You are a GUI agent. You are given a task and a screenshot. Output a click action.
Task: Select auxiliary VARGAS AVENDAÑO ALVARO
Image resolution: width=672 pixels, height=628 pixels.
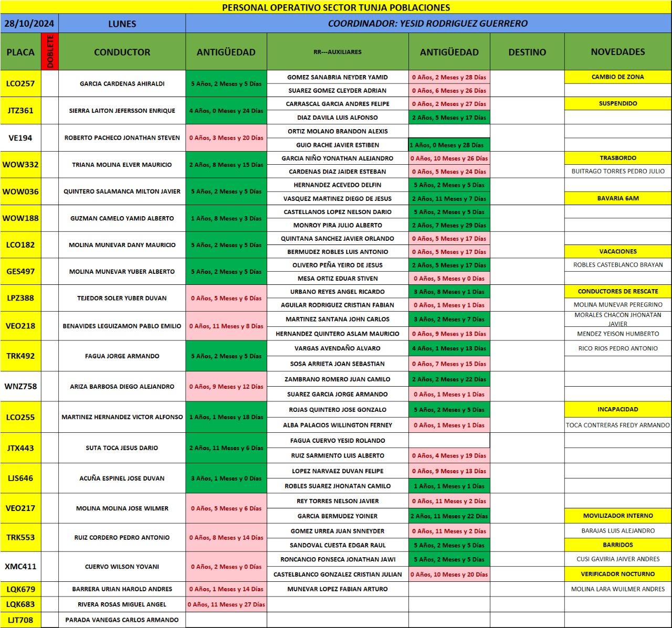[x=338, y=348]
